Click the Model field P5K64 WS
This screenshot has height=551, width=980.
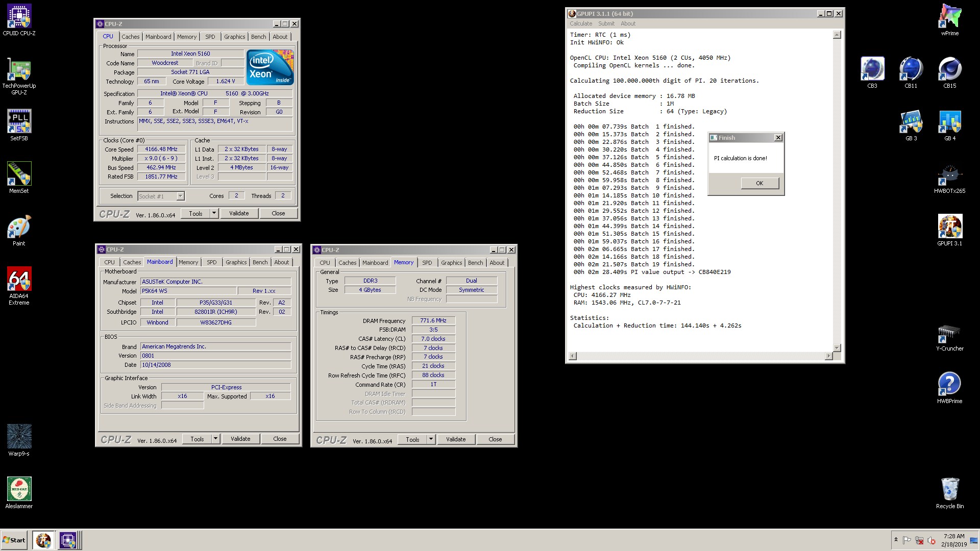tap(188, 291)
